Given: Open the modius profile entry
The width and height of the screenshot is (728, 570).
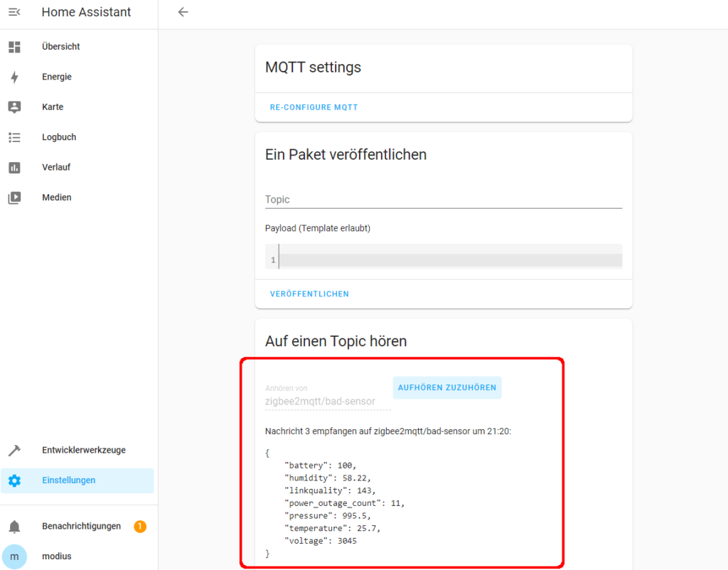Looking at the screenshot, I should click(x=77, y=556).
